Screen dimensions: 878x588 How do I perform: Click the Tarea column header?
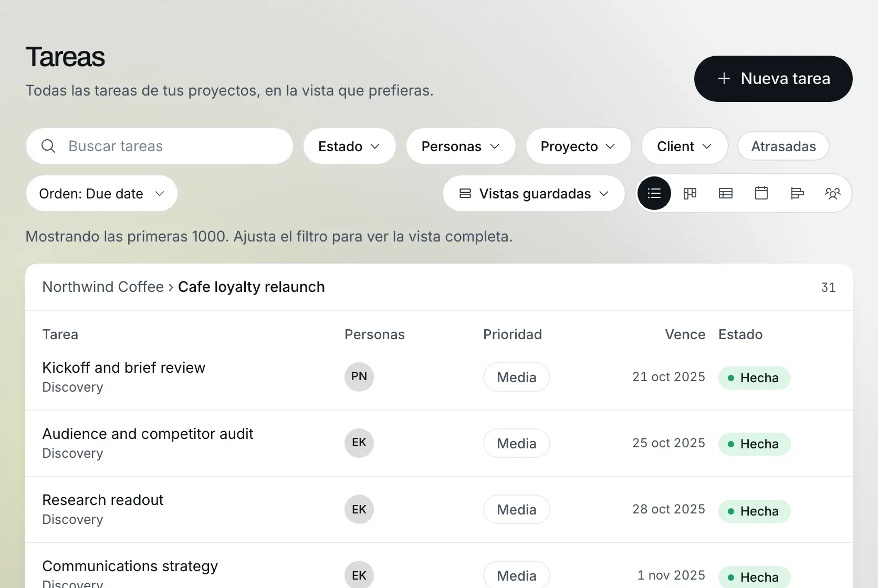tap(60, 334)
